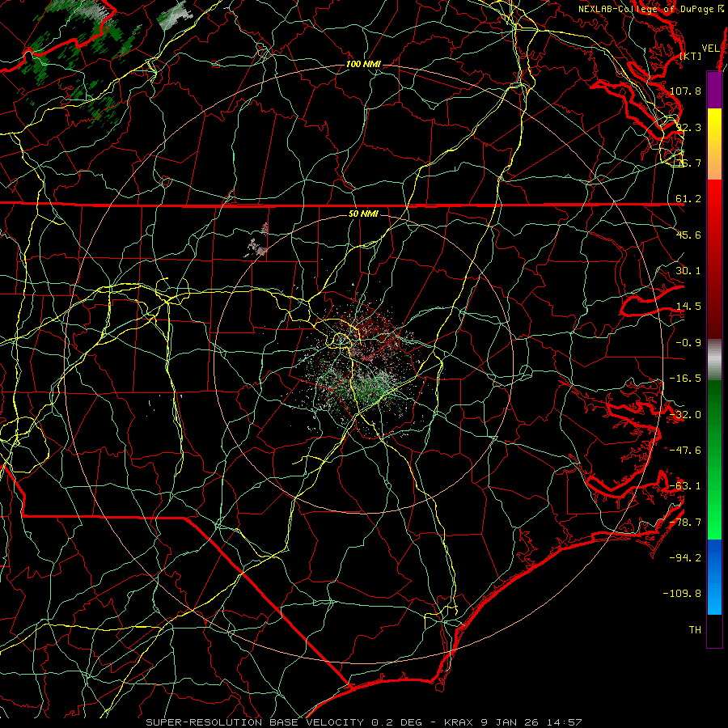The width and height of the screenshot is (728, 728).
Task: Click the TH legend label
Action: point(695,630)
